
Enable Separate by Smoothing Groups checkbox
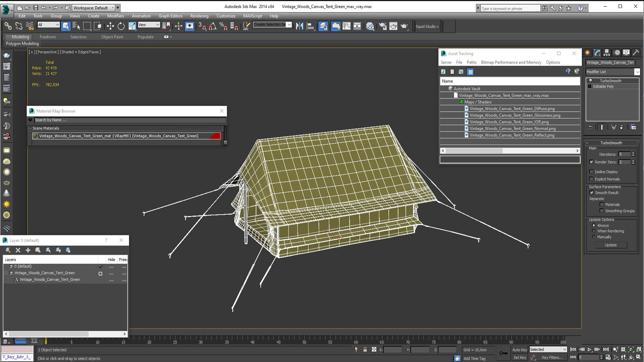click(x=602, y=211)
